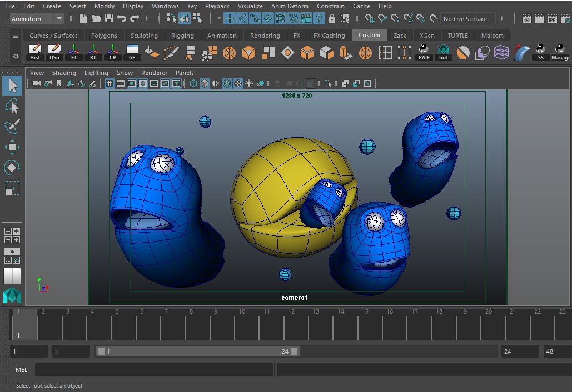The height and width of the screenshot is (392, 572).
Task: Toggle select by hierarchy mode
Action: [171, 18]
